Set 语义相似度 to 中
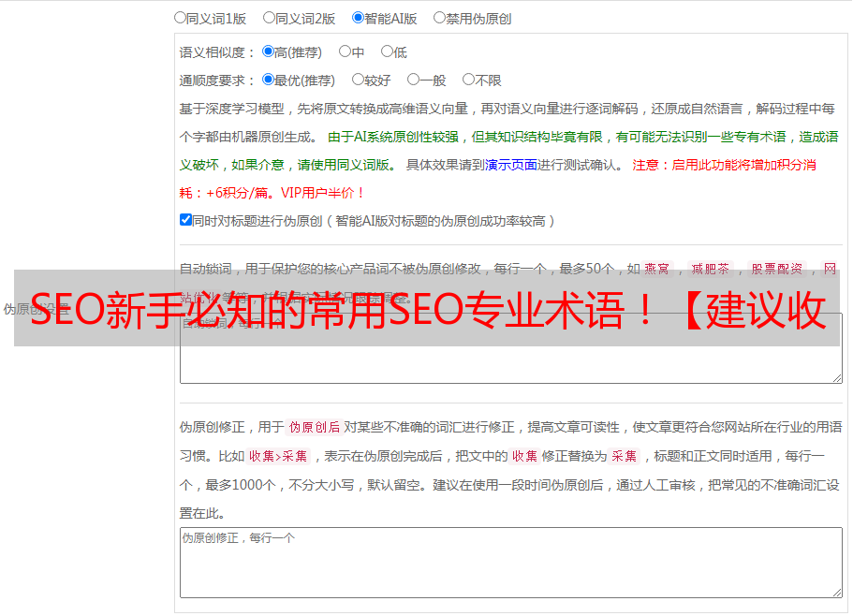Viewport: 853px width, 616px height. point(345,51)
